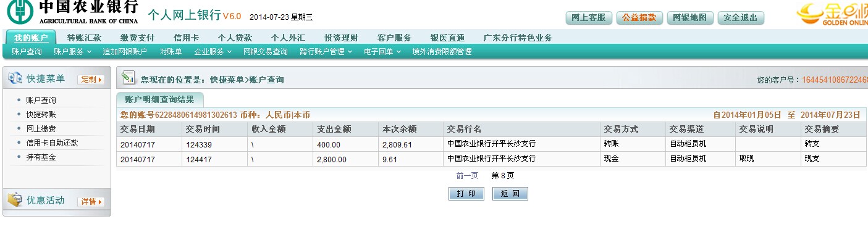Open the 投资理财 tab
Screen dimensions: 868x248
pyautogui.click(x=341, y=38)
